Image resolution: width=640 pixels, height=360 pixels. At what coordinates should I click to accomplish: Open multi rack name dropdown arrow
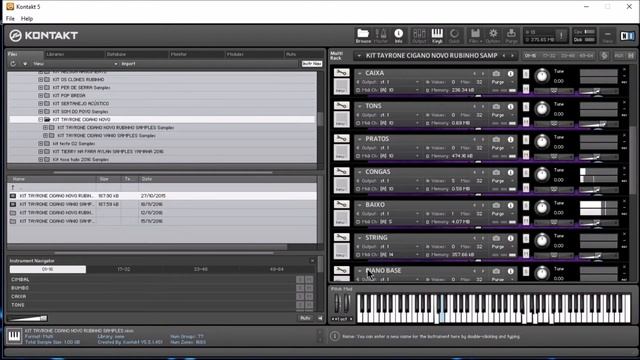[359, 56]
